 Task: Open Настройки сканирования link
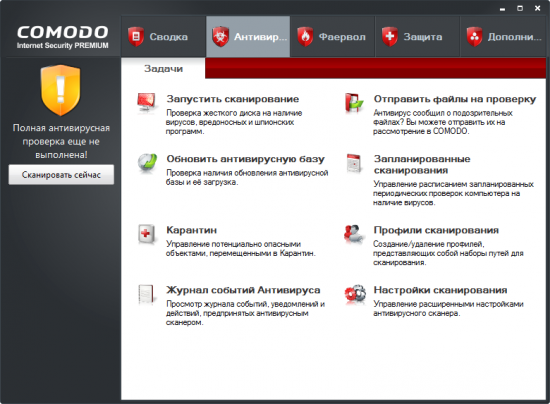coord(440,290)
